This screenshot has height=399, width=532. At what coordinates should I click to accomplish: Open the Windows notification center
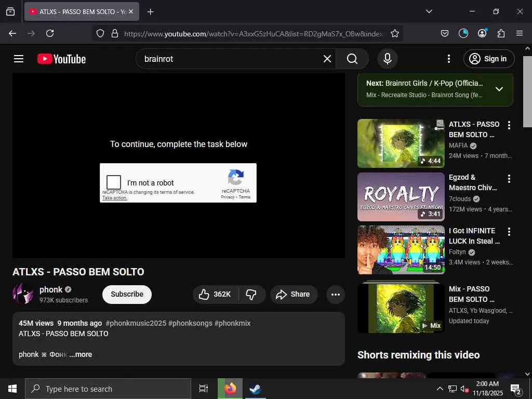[516, 389]
